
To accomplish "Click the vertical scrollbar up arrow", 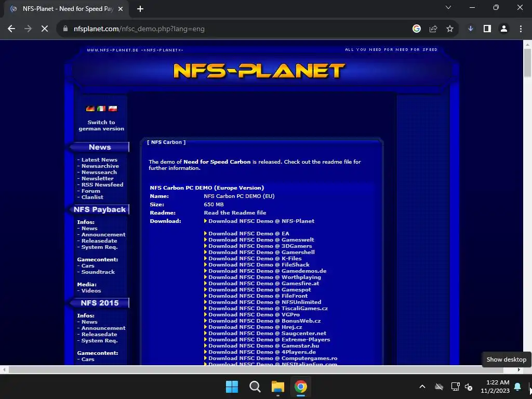I will tap(527, 44).
